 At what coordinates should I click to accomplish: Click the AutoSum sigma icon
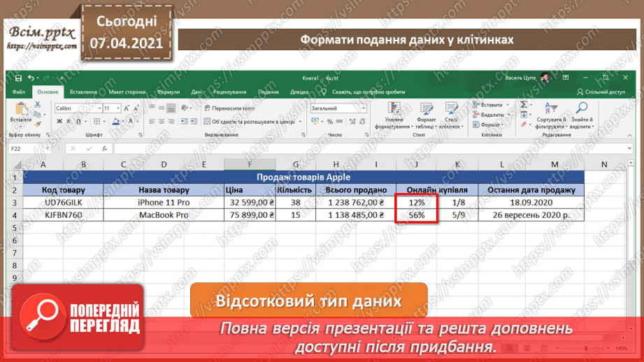click(x=524, y=105)
